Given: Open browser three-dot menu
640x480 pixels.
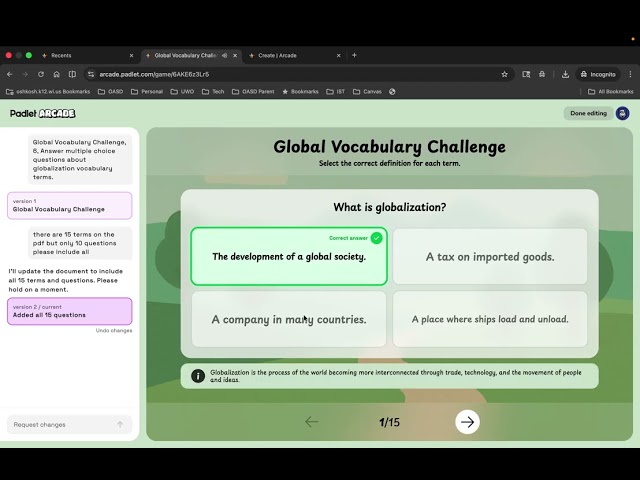Looking at the screenshot, I should (630, 74).
